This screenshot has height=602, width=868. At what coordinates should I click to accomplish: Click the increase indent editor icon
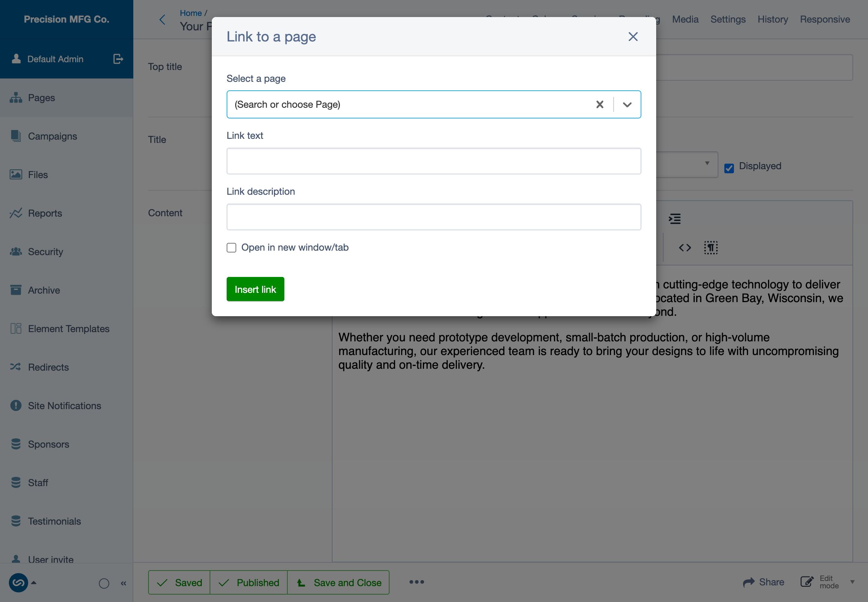[674, 219]
